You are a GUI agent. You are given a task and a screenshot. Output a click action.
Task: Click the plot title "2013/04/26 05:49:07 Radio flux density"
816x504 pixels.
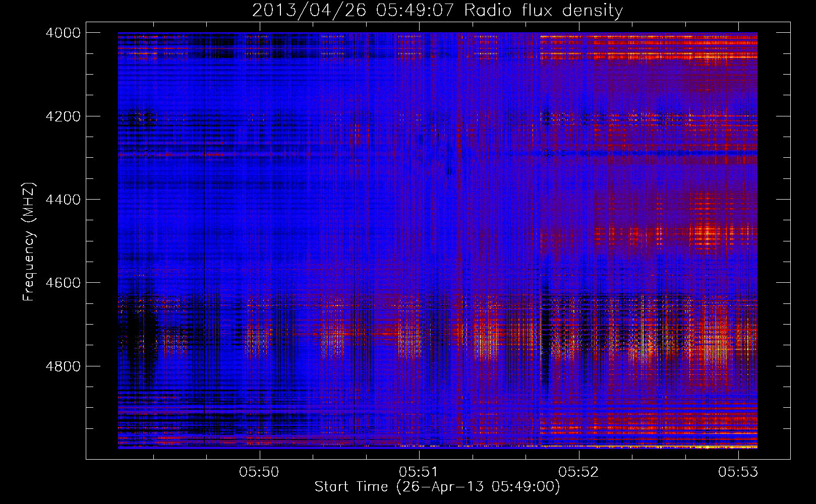point(437,11)
